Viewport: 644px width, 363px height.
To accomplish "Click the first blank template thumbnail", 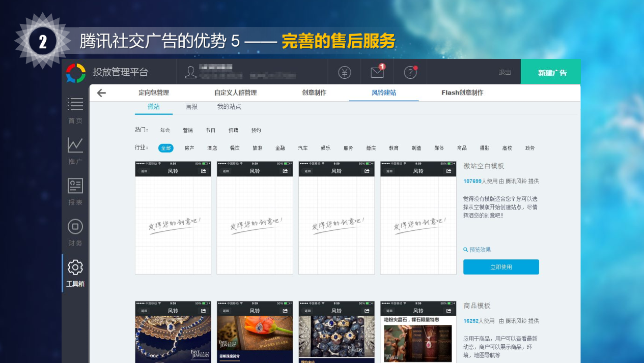I will (x=173, y=218).
